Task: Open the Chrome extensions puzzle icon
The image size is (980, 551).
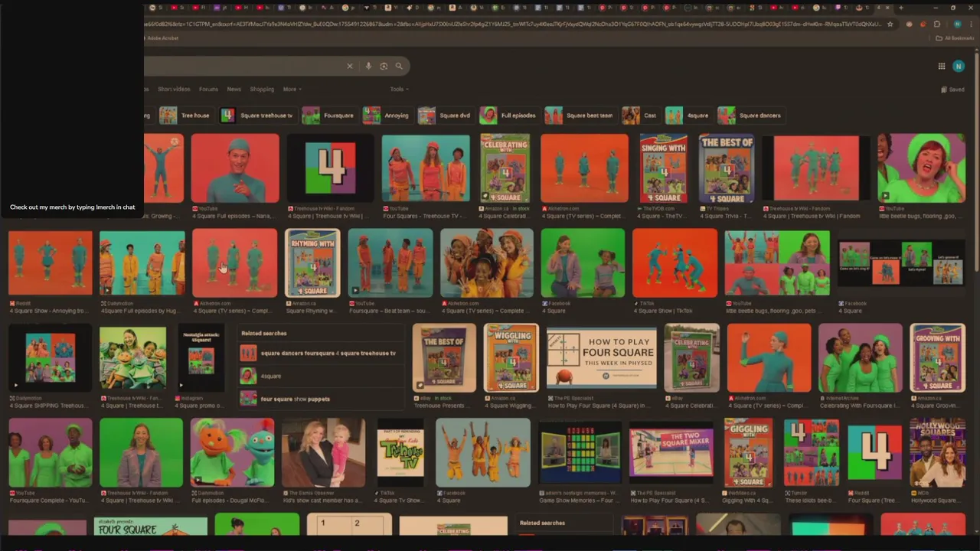Action: 937,24
